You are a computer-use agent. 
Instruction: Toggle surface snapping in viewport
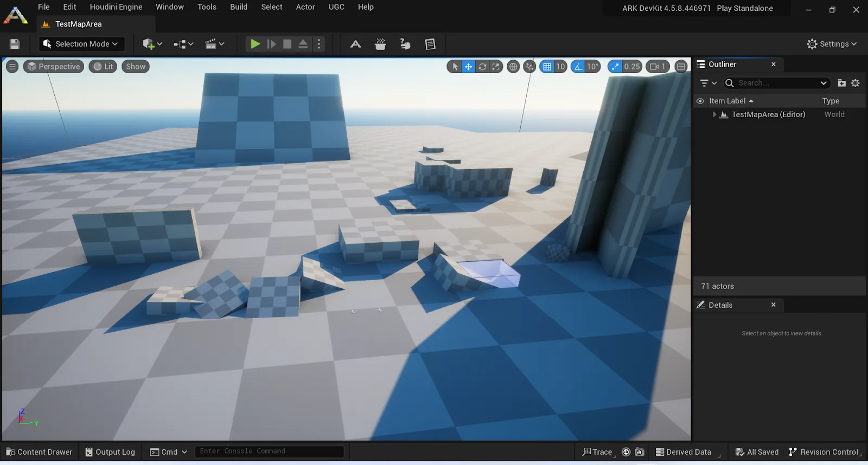pyautogui.click(x=530, y=67)
